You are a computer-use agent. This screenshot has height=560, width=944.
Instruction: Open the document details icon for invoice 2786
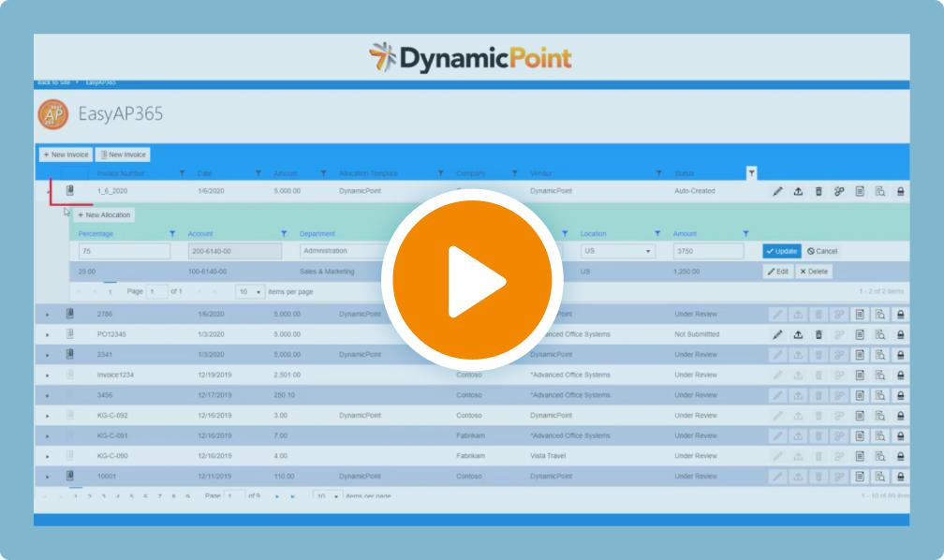tap(859, 315)
